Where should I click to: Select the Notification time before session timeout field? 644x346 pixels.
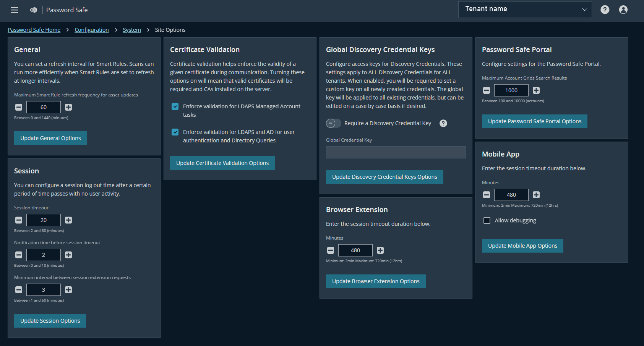tap(43, 255)
